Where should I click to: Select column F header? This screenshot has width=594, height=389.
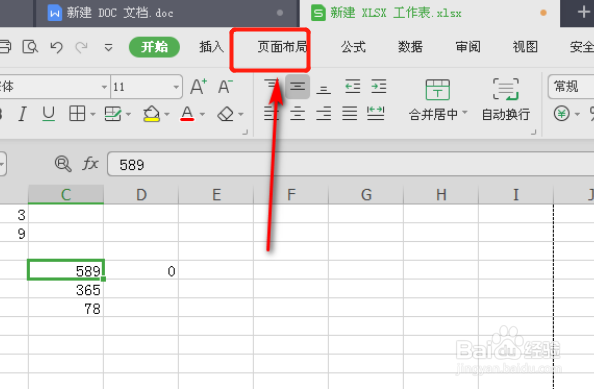click(291, 195)
